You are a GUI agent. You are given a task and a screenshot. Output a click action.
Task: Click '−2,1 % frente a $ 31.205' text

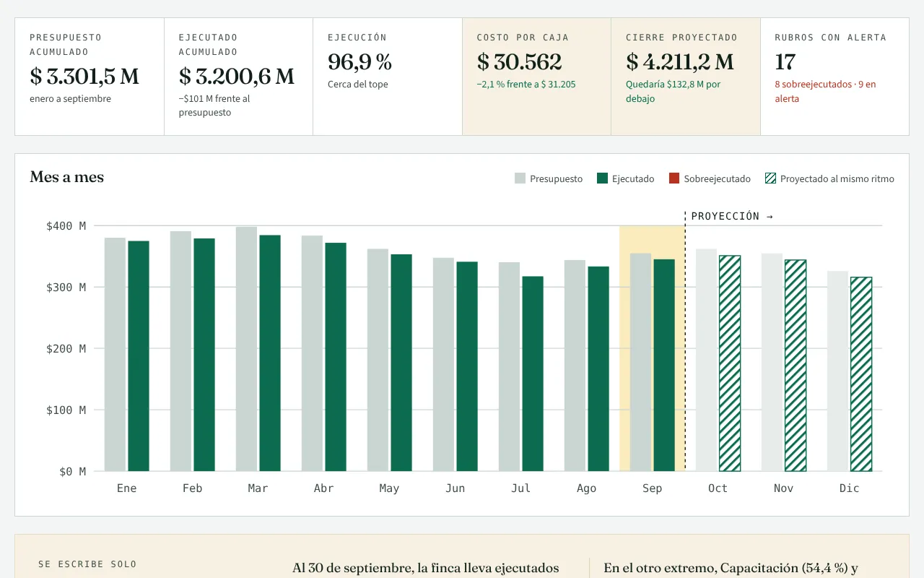(526, 84)
